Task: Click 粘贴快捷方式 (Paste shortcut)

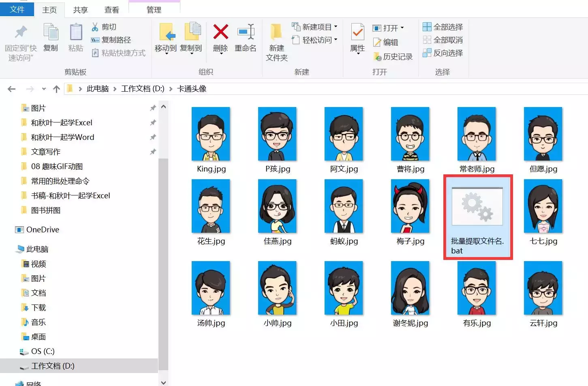Action: tap(118, 53)
